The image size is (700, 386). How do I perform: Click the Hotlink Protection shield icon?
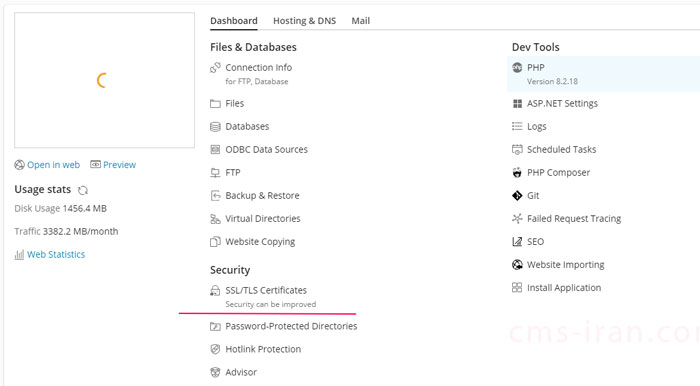pyautogui.click(x=215, y=349)
